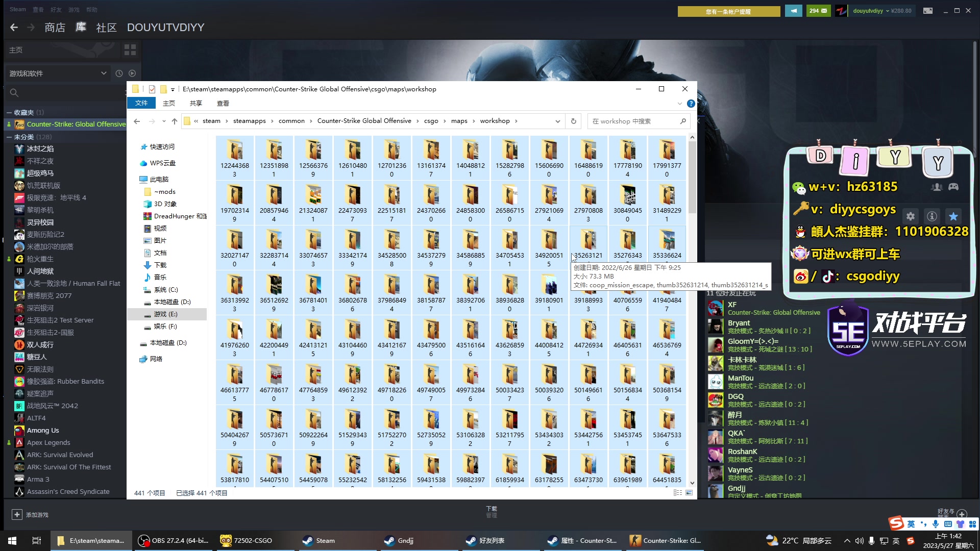
Task: Sort library by recent activity clock
Action: click(x=119, y=73)
